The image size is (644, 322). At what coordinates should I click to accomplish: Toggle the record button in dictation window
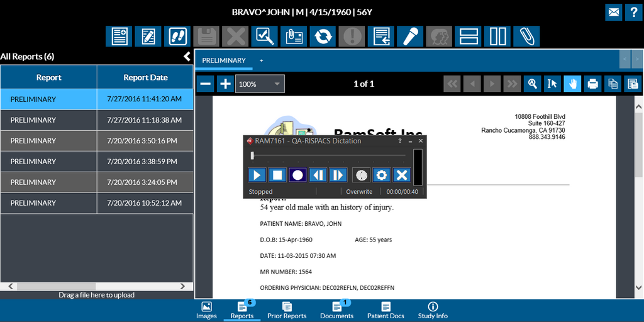click(297, 175)
